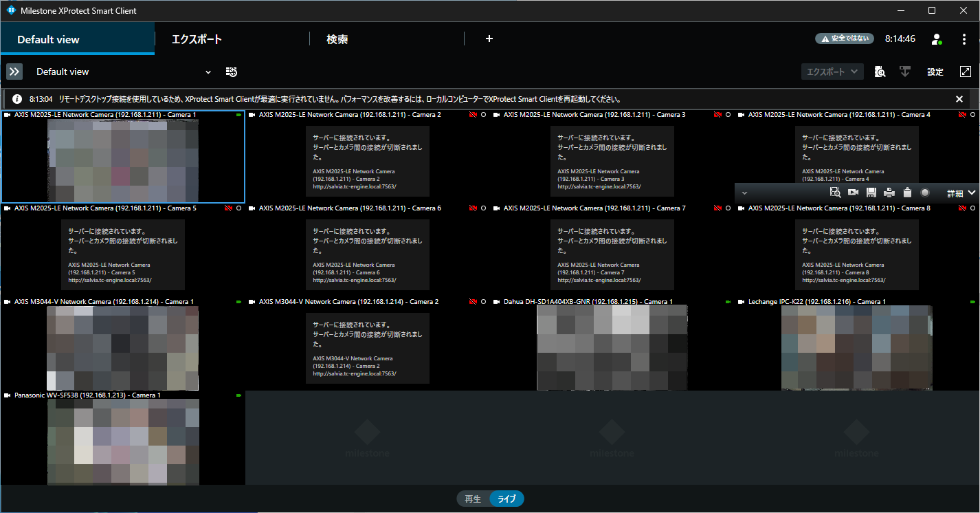980x513 pixels.
Task: Click camera icon beside AXIS M2025-LE Camera 1 title
Action: click(8, 115)
